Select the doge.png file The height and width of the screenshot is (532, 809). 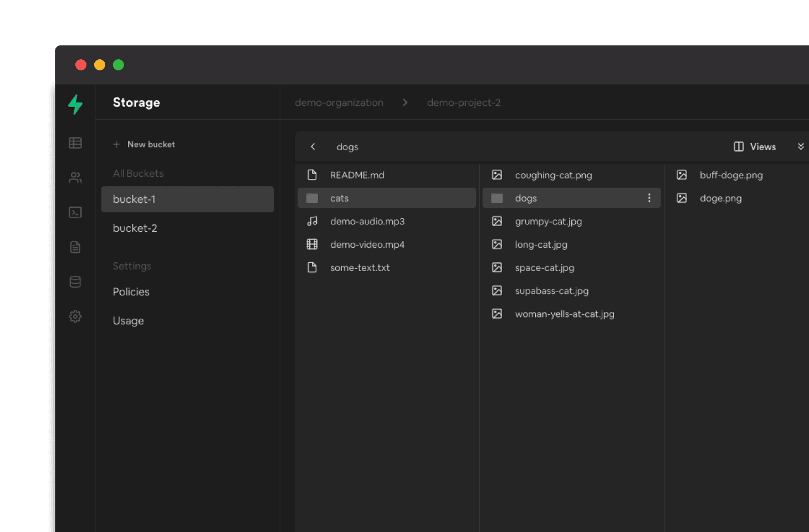tap(720, 198)
